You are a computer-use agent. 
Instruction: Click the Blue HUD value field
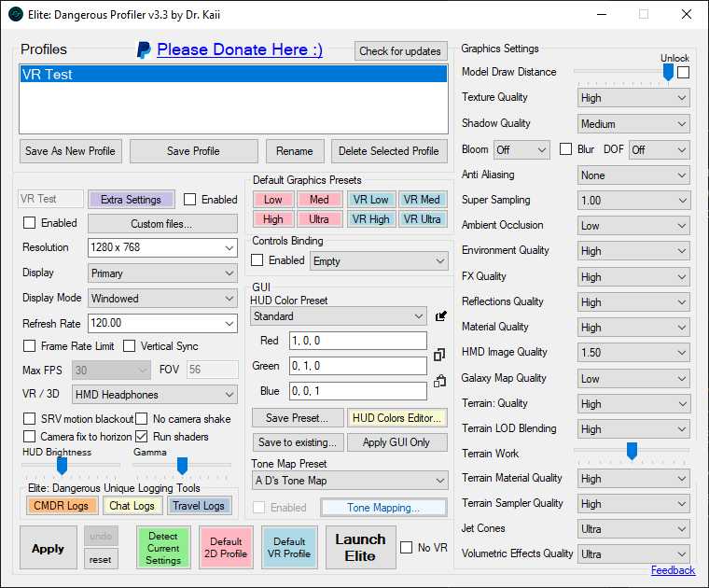357,391
